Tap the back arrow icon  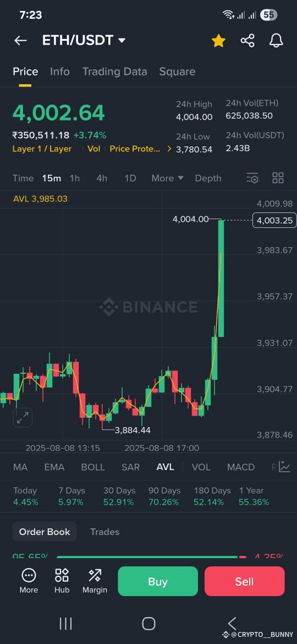tap(20, 40)
